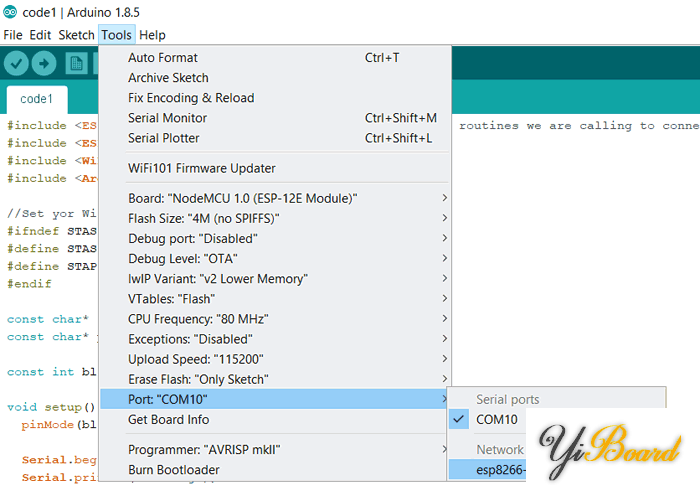The image size is (700, 501).
Task: Switch to the code1 tab
Action: coord(37,99)
